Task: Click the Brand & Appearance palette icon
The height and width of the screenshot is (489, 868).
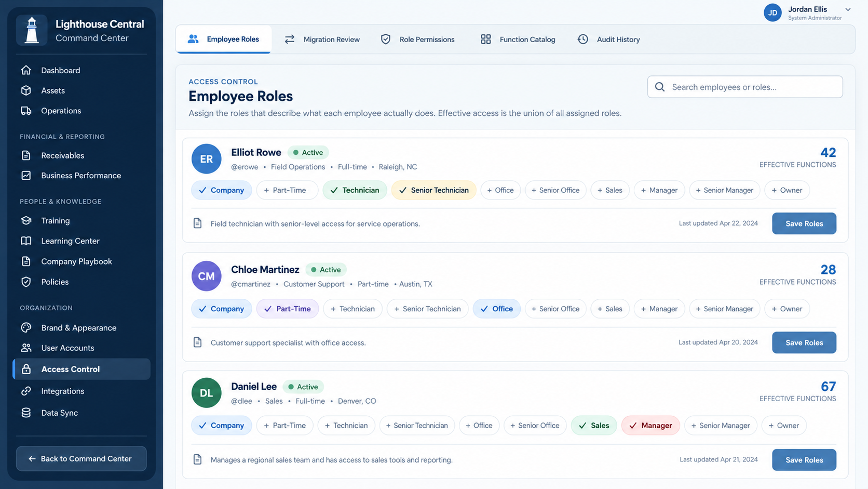Action: coord(26,327)
